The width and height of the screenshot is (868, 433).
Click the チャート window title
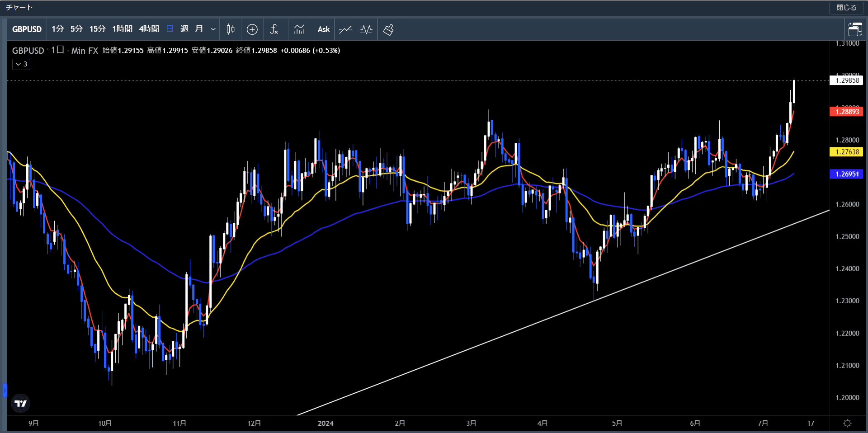click(19, 8)
